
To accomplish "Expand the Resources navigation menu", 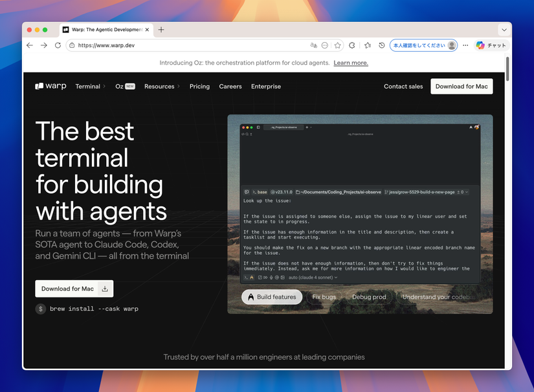I will tap(162, 87).
